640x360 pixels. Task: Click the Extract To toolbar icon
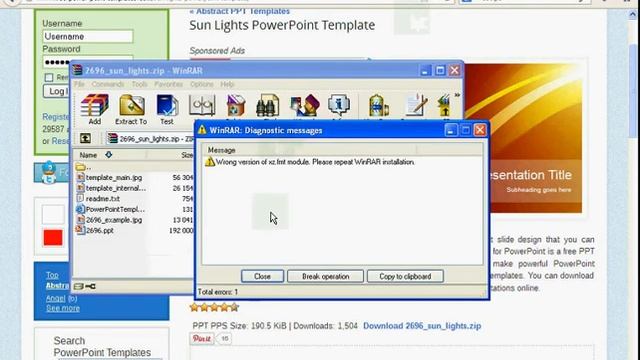point(131,109)
